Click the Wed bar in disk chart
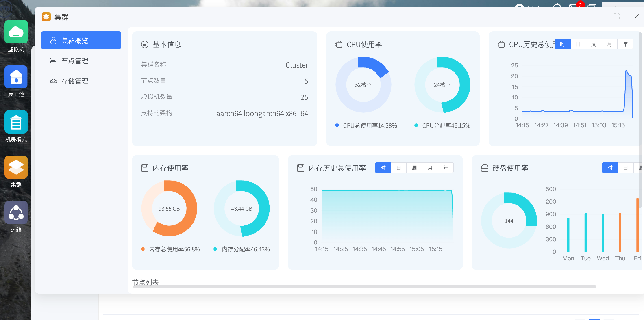The height and width of the screenshot is (320, 644). [603, 233]
